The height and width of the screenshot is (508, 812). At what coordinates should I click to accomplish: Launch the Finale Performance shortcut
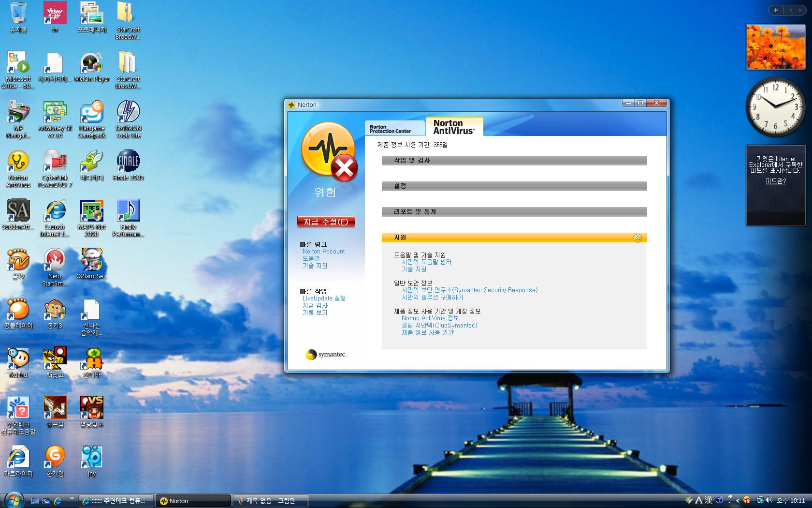click(129, 218)
